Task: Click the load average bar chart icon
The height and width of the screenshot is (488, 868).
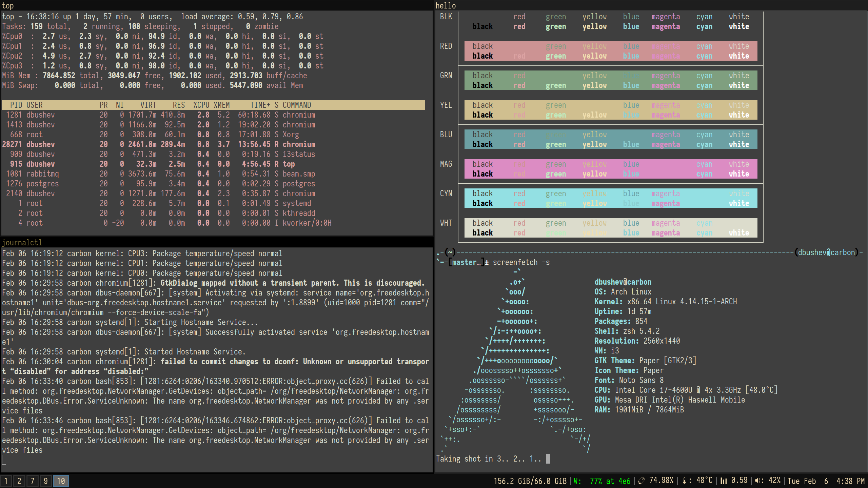Action: click(724, 481)
